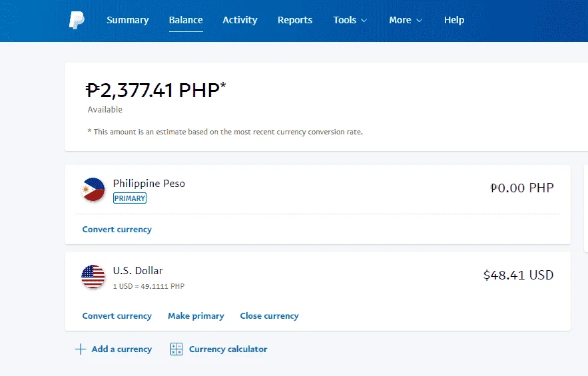Click the PayPal logo icon
Viewport: 588px width, 376px height.
click(x=77, y=20)
